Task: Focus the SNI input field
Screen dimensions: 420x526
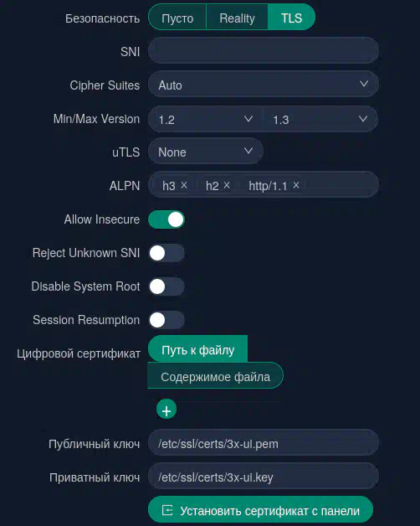Action: [264, 50]
